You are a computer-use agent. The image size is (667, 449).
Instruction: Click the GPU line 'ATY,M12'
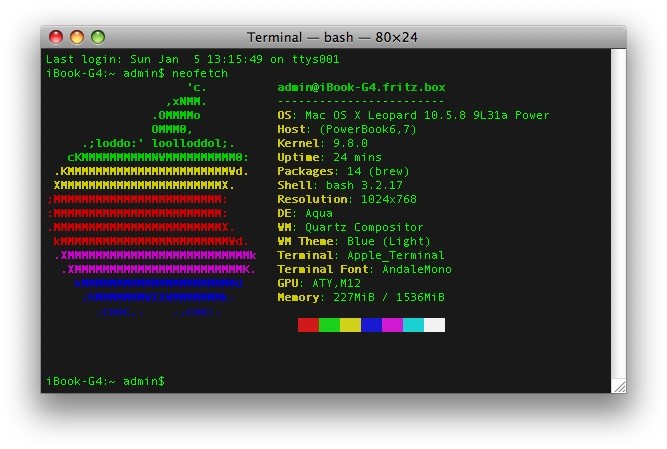319,283
